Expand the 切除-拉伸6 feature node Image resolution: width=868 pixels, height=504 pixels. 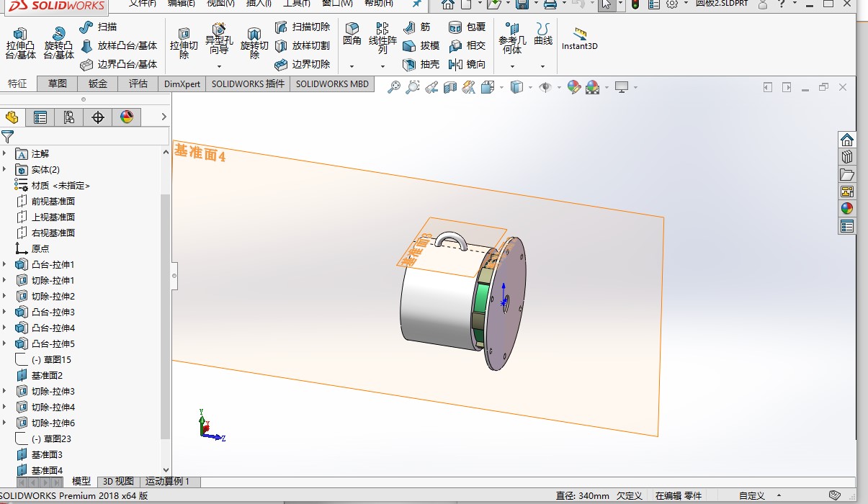(x=4, y=423)
